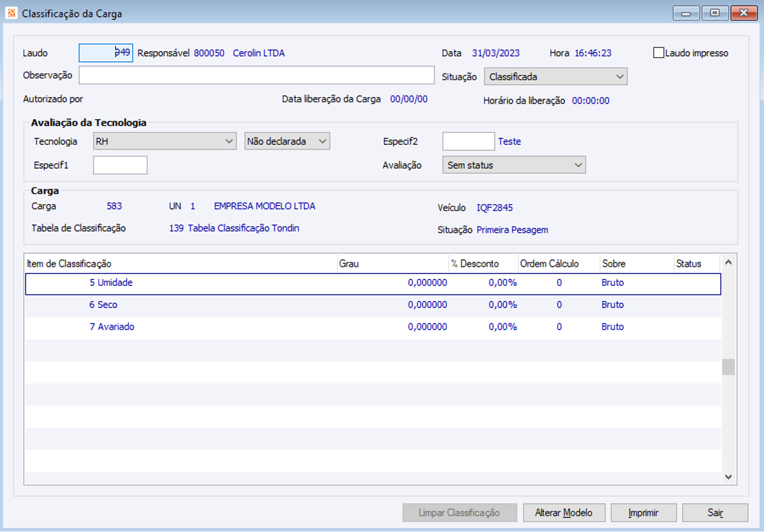The height and width of the screenshot is (532, 764).
Task: Click the Especif2 input box
Action: [468, 142]
